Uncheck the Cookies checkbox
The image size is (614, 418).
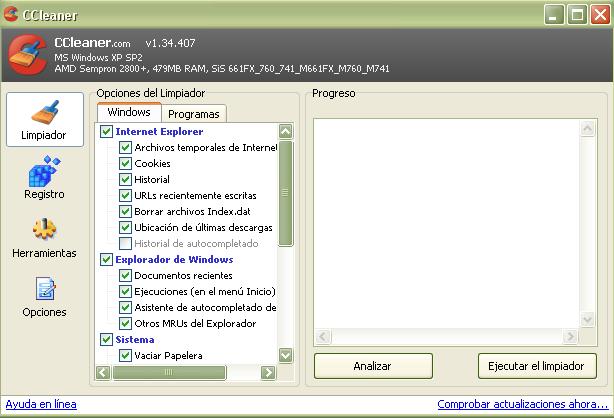(x=125, y=163)
